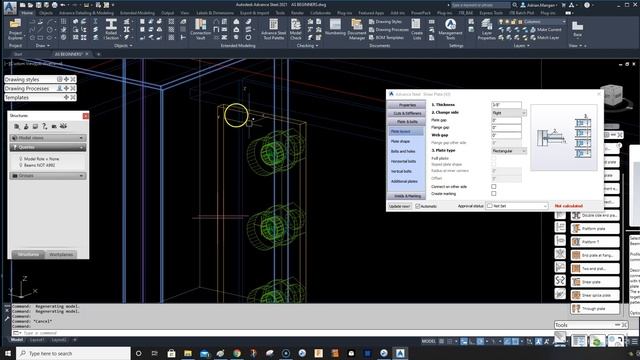Open the Approval status dropdown
Image resolution: width=640 pixels, height=360 pixels.
tap(517, 206)
